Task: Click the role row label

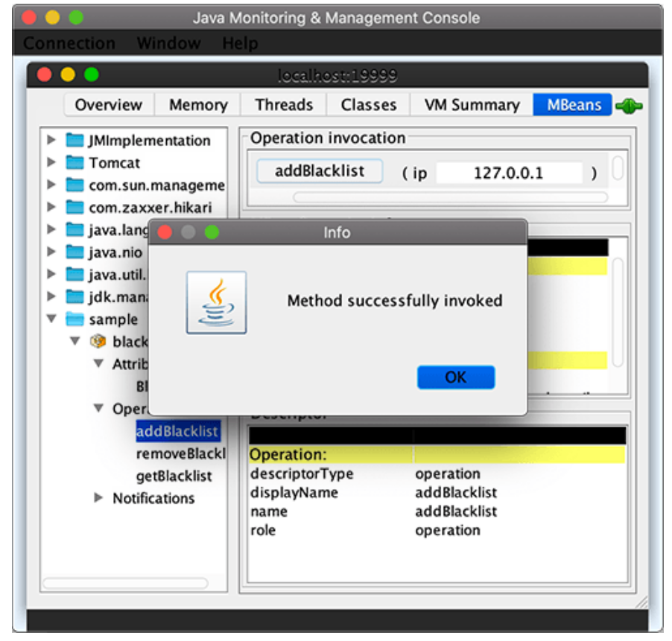Action: tap(263, 531)
